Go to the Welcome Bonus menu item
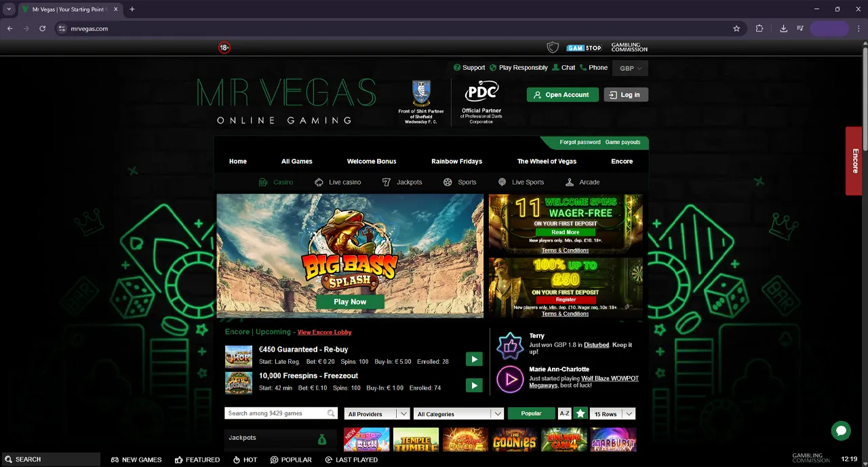The height and width of the screenshot is (467, 868). 372,162
